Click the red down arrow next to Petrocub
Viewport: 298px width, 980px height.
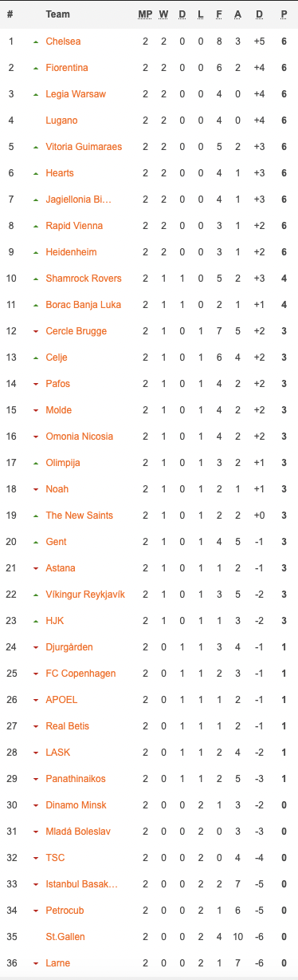pos(35,911)
